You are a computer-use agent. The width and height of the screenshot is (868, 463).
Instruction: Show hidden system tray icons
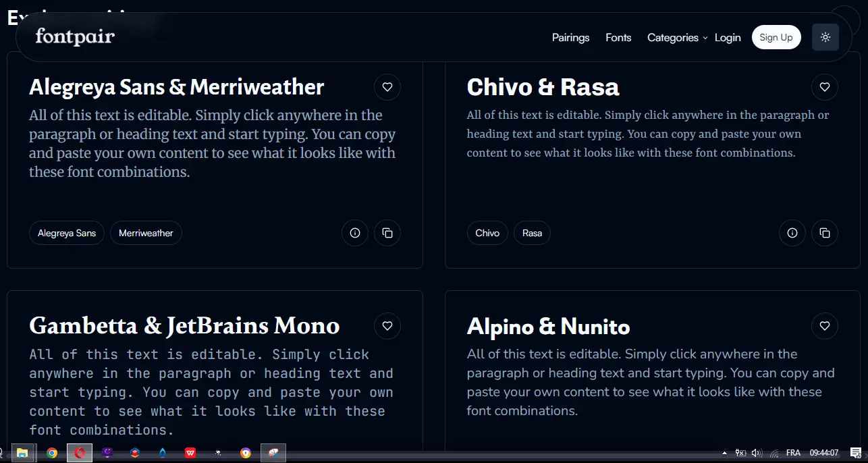click(x=725, y=453)
